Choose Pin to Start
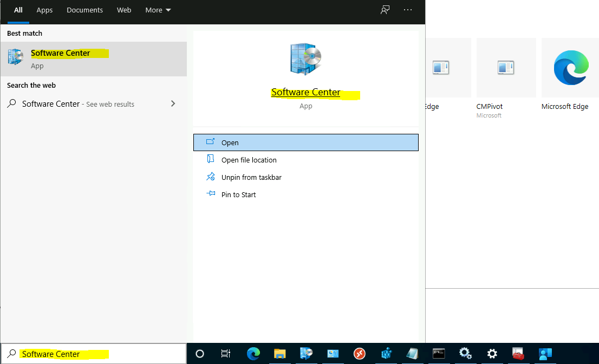The height and width of the screenshot is (364, 599). click(306, 195)
